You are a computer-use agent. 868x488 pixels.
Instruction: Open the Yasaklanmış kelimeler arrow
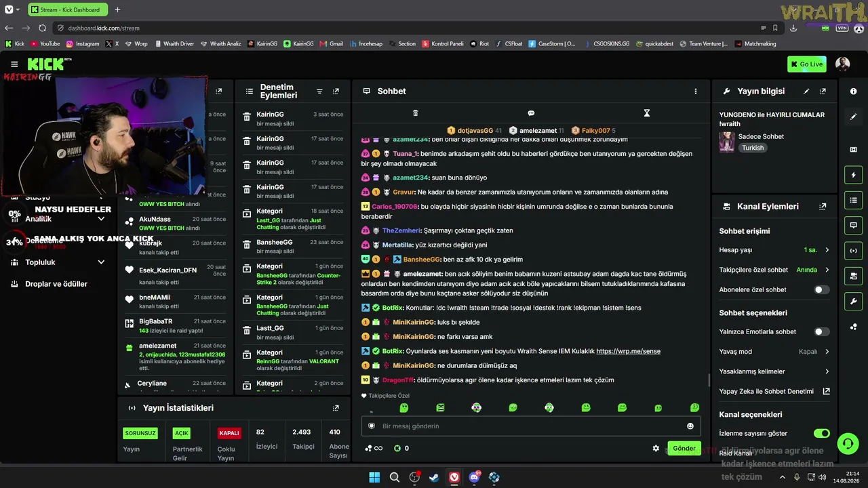coord(827,371)
